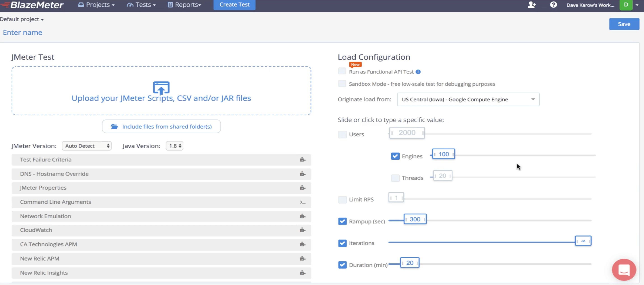
Task: Check the Users checkbox
Action: tap(342, 135)
